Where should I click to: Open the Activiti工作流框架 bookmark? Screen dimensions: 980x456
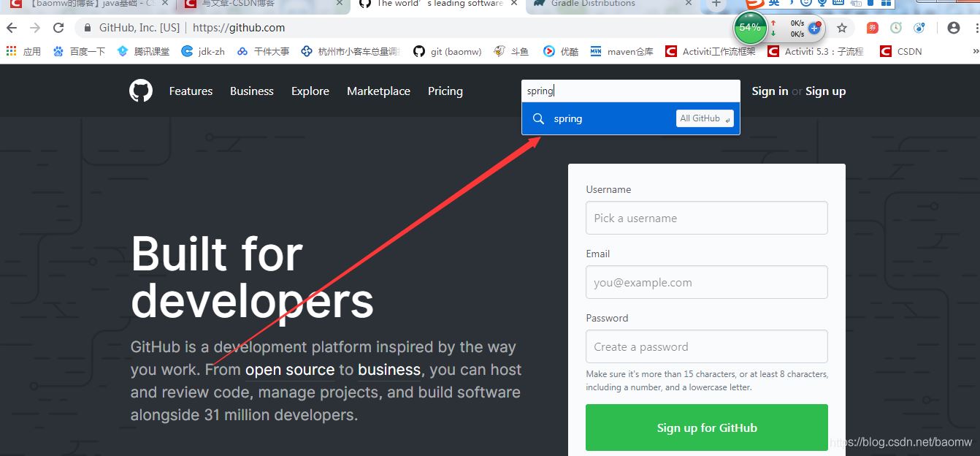710,51
